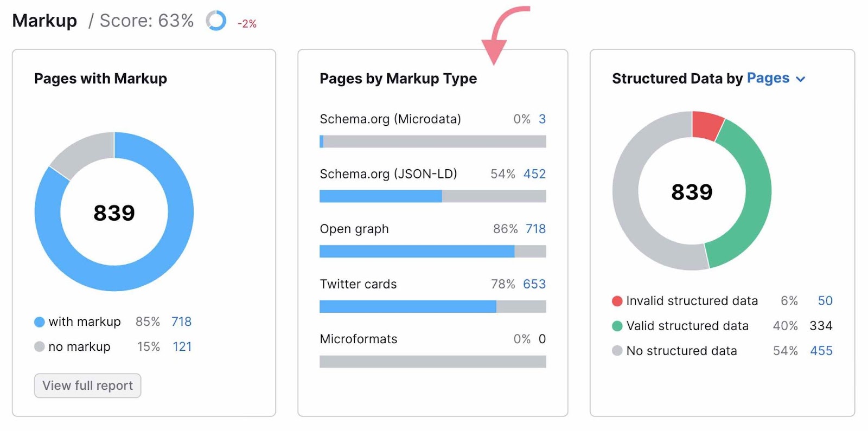Select the red slice of the structured data donut
Image resolution: width=868 pixels, height=431 pixels.
tap(705, 125)
